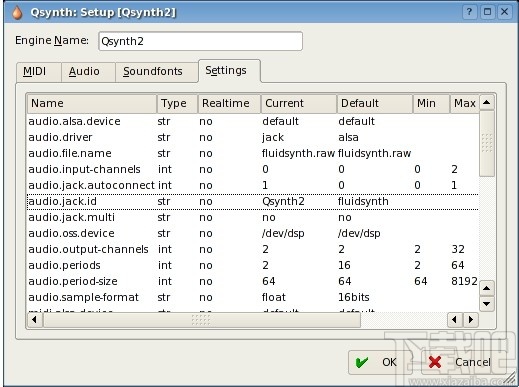The image size is (519, 387).
Task: Click the default value '16' for audio.periods
Action: 344,265
